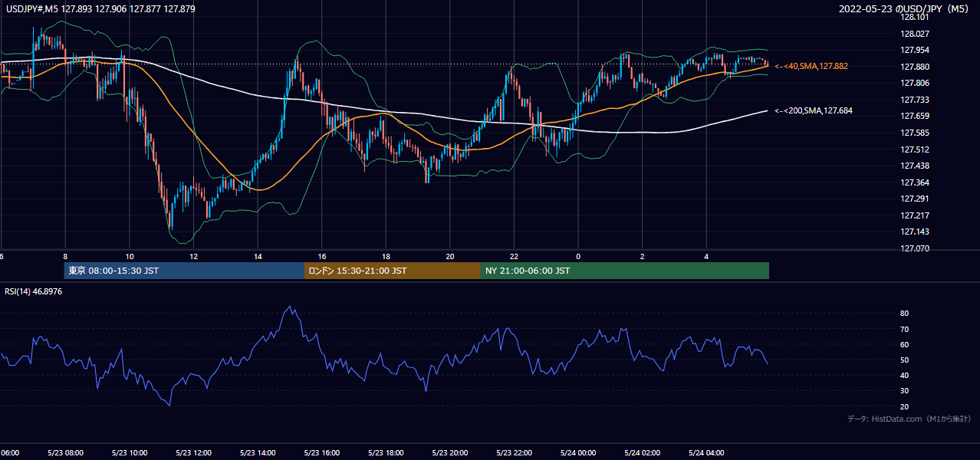This screenshot has height=460, width=980.
Task: Click the '5/23 22:00' date label
Action: 514,453
